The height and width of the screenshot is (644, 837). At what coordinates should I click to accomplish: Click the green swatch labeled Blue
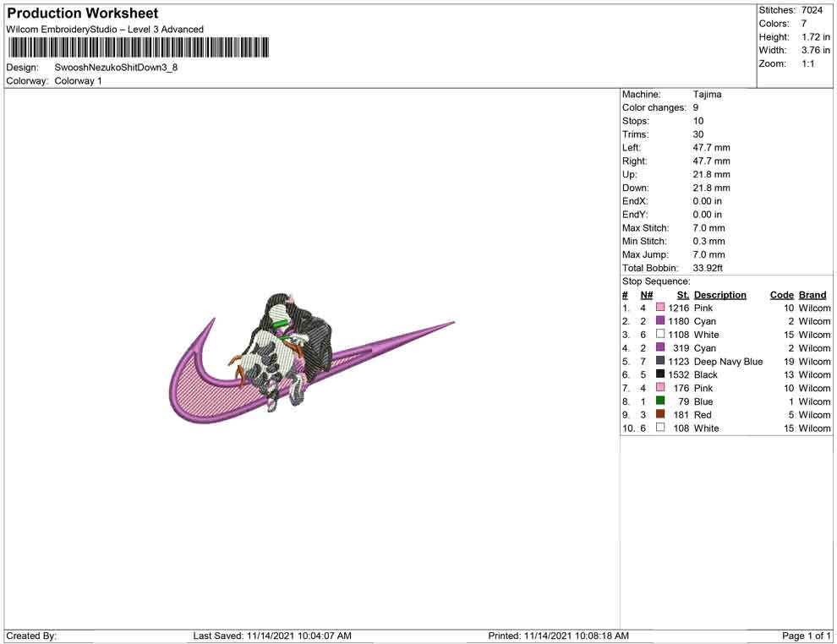[660, 401]
